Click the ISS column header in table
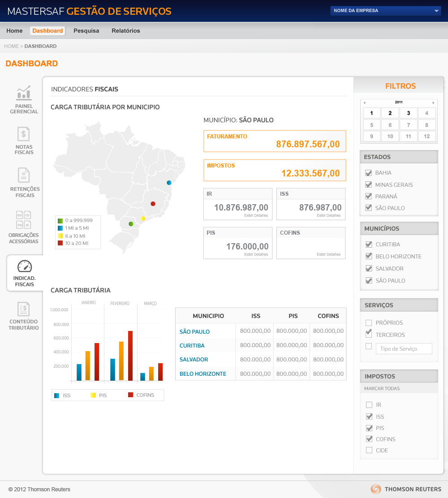 (x=256, y=316)
